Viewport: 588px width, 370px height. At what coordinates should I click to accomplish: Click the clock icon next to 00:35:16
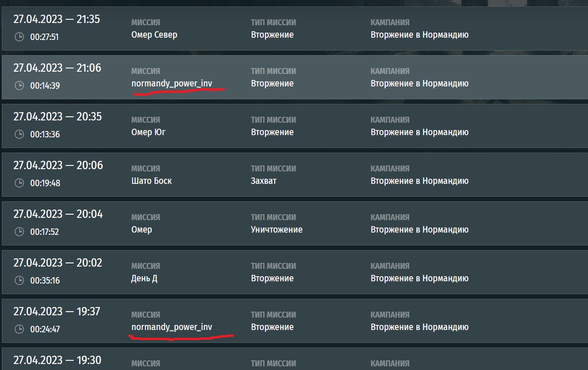(x=19, y=280)
